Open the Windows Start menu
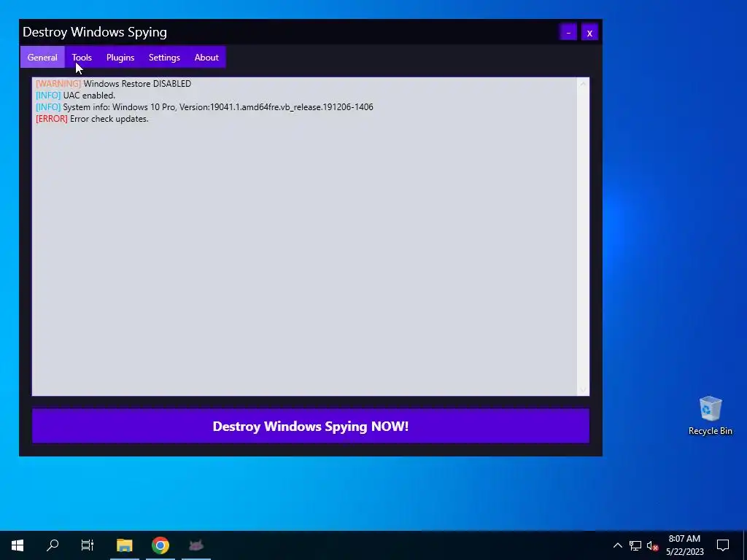This screenshot has width=747, height=560. (18, 545)
